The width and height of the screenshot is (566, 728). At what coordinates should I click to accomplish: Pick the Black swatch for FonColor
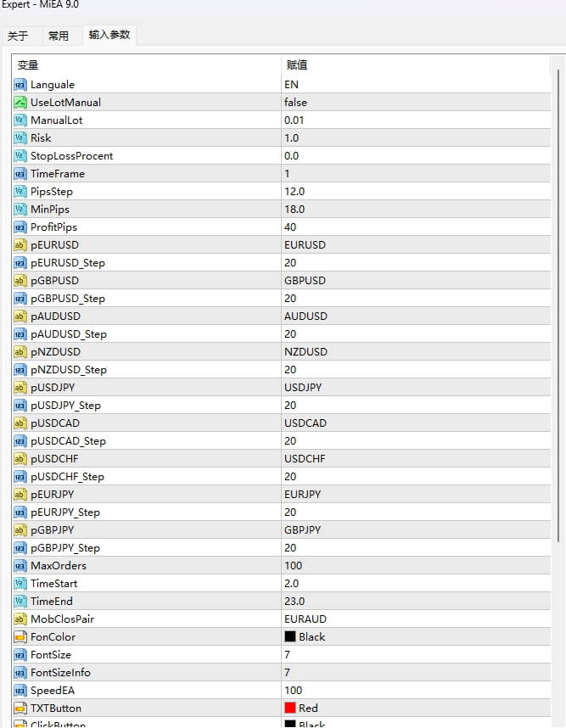(290, 636)
